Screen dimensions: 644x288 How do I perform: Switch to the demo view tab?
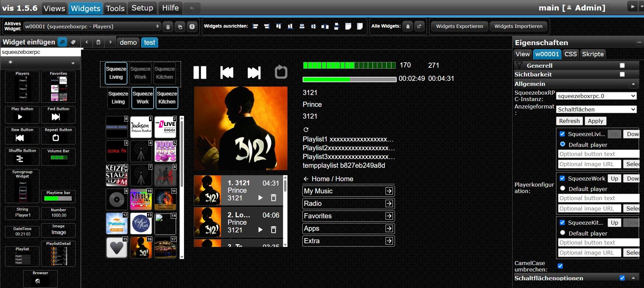pos(128,42)
